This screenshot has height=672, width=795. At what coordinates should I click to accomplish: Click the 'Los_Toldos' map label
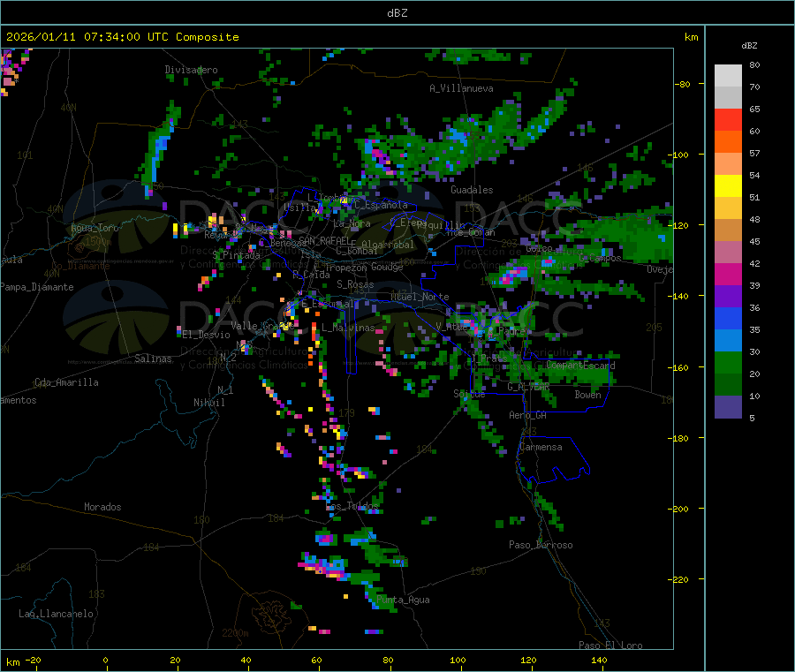352,506
